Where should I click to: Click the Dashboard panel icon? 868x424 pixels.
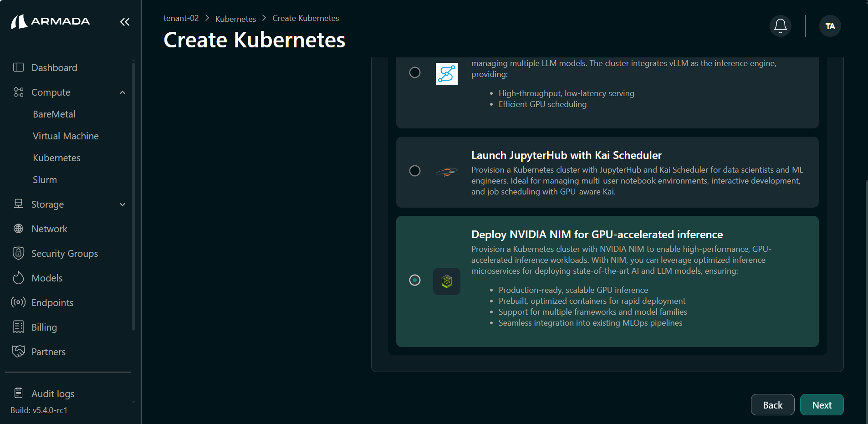click(18, 67)
